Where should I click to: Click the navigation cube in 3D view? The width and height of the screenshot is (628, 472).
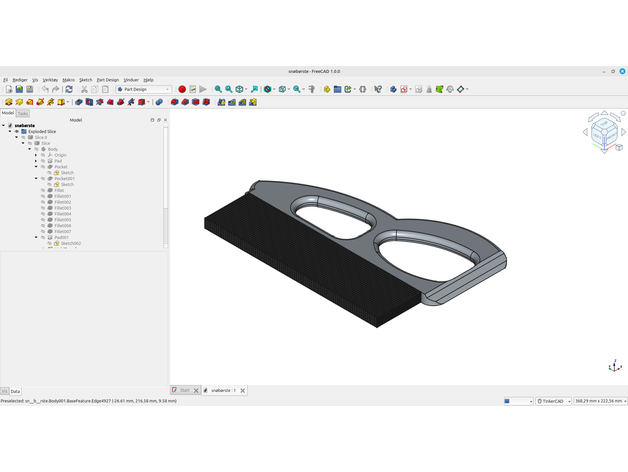point(605,132)
